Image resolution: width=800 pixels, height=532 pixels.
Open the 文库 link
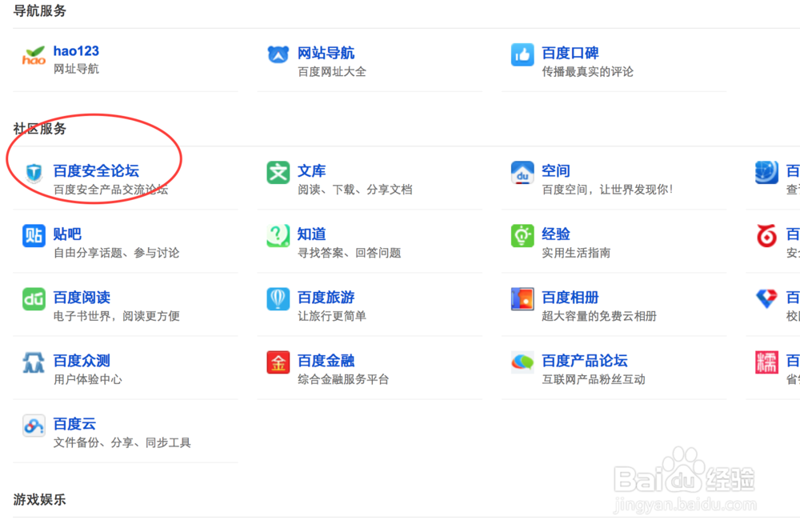click(x=311, y=171)
